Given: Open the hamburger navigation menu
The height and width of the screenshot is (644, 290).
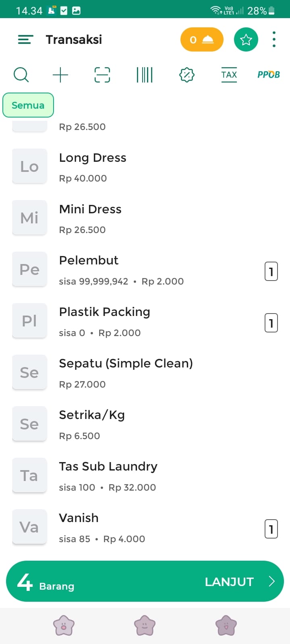Looking at the screenshot, I should [25, 39].
